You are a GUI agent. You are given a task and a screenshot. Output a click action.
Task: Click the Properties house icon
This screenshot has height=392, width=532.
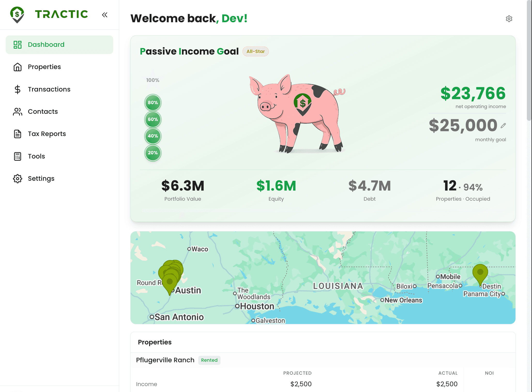[x=17, y=67]
